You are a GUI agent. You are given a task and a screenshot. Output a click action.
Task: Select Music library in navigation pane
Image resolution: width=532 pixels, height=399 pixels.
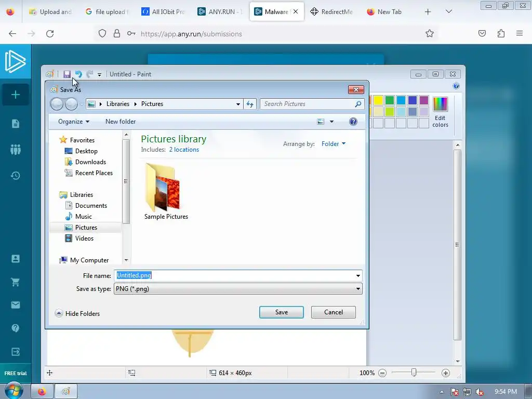84,216
